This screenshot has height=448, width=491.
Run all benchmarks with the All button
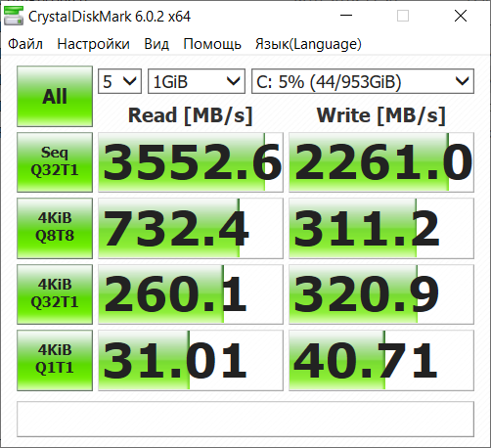(x=55, y=96)
